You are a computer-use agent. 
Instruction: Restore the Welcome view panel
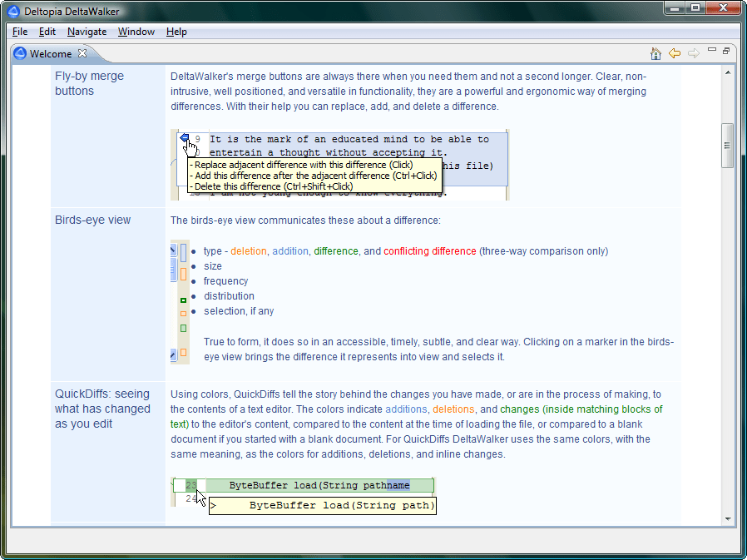(x=726, y=51)
